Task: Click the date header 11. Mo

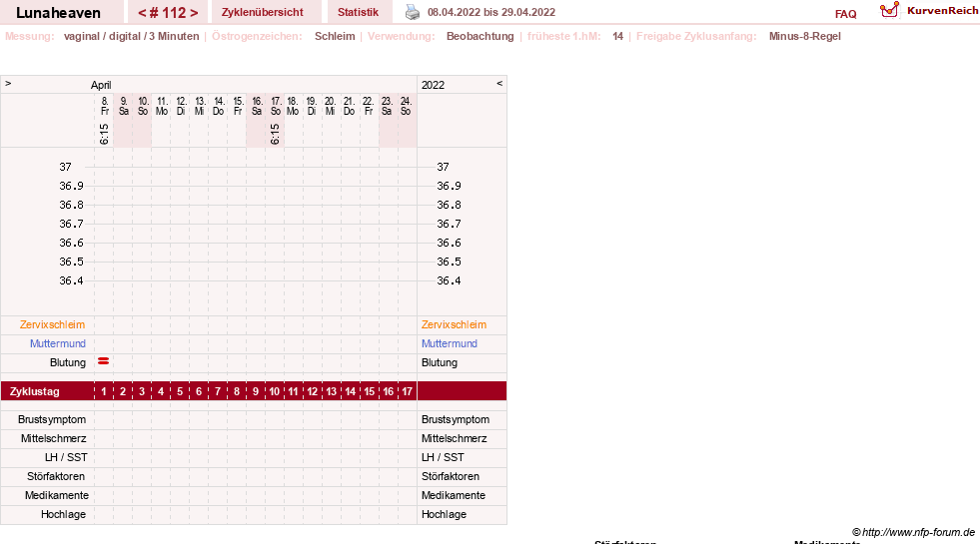Action: (162, 106)
